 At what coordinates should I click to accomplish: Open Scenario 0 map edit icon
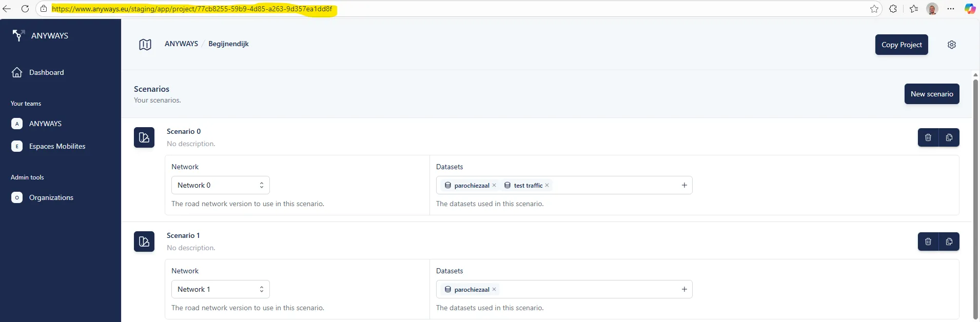coord(144,137)
